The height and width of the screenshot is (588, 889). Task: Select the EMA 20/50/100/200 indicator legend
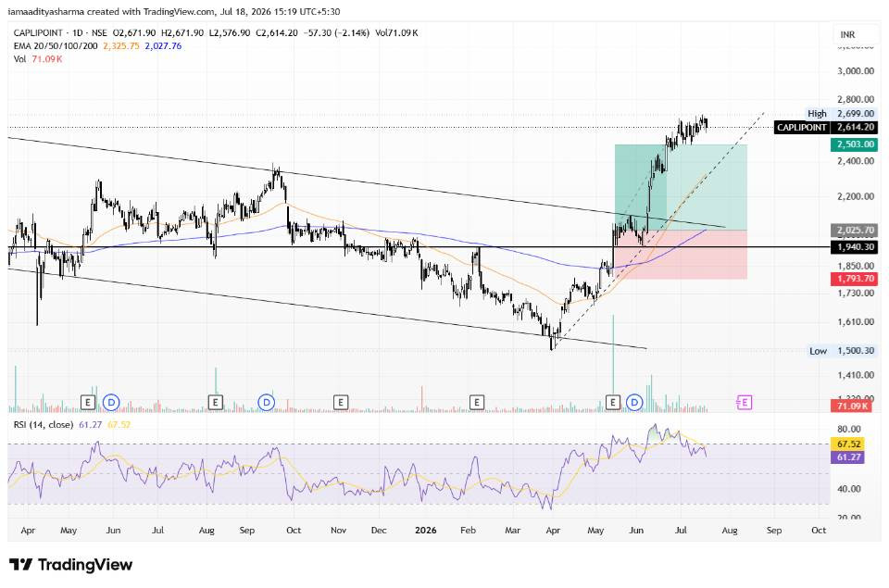pyautogui.click(x=56, y=46)
